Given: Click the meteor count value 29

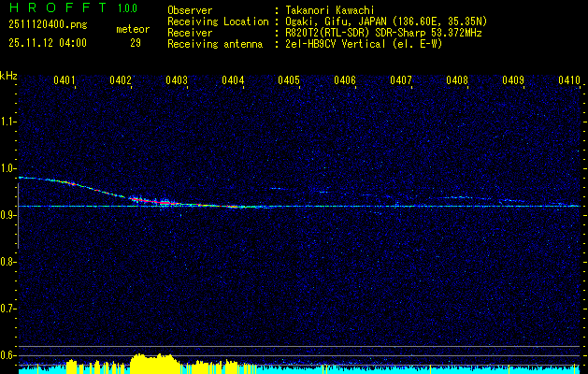Looking at the screenshot, I should (x=136, y=42).
